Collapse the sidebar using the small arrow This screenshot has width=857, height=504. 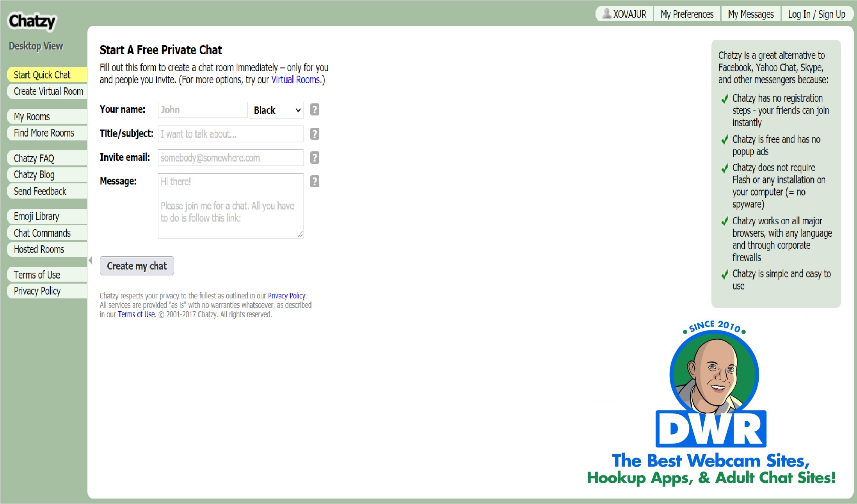pos(90,261)
